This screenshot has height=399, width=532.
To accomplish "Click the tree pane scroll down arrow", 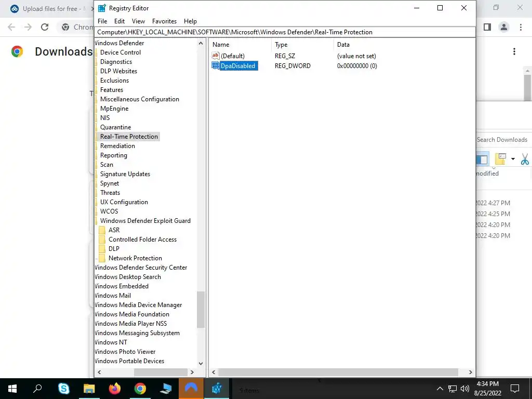I will pyautogui.click(x=201, y=363).
